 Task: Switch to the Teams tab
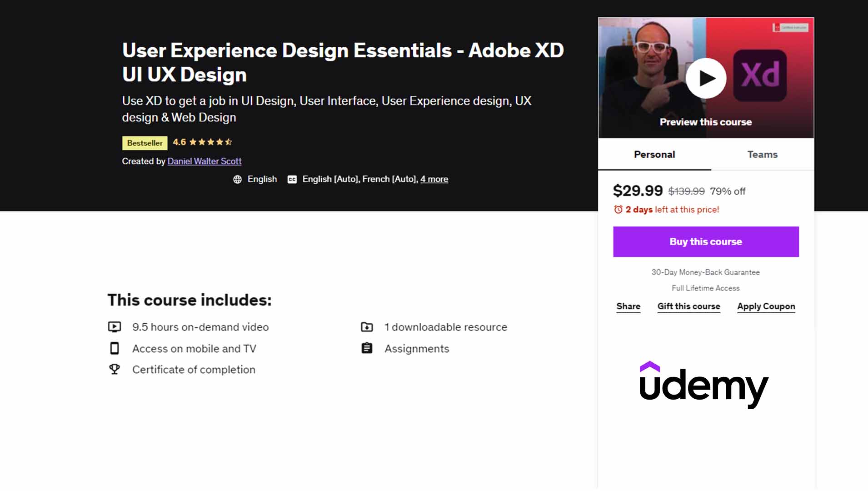(762, 154)
